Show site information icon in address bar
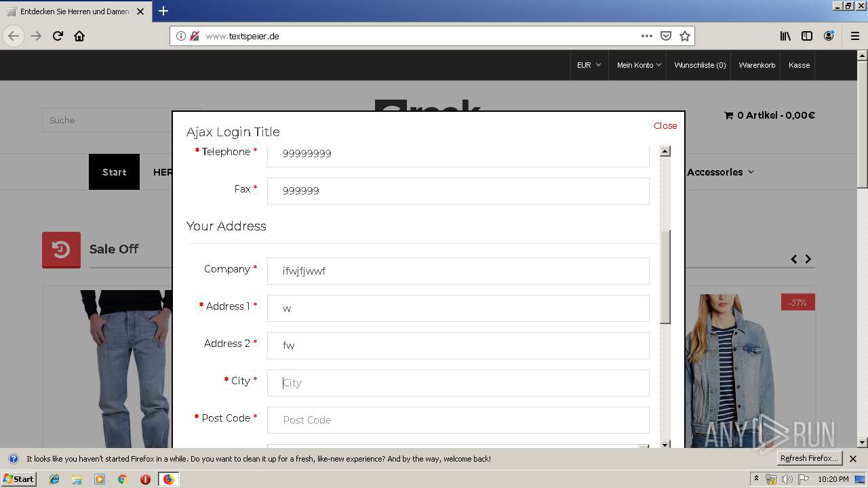Image resolution: width=868 pixels, height=488 pixels. click(x=181, y=36)
